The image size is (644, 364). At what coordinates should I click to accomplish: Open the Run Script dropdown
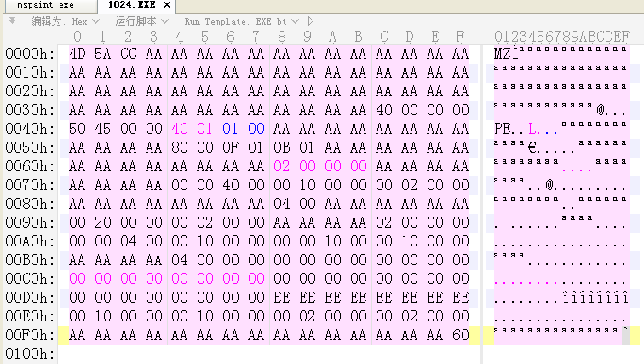[x=142, y=21]
